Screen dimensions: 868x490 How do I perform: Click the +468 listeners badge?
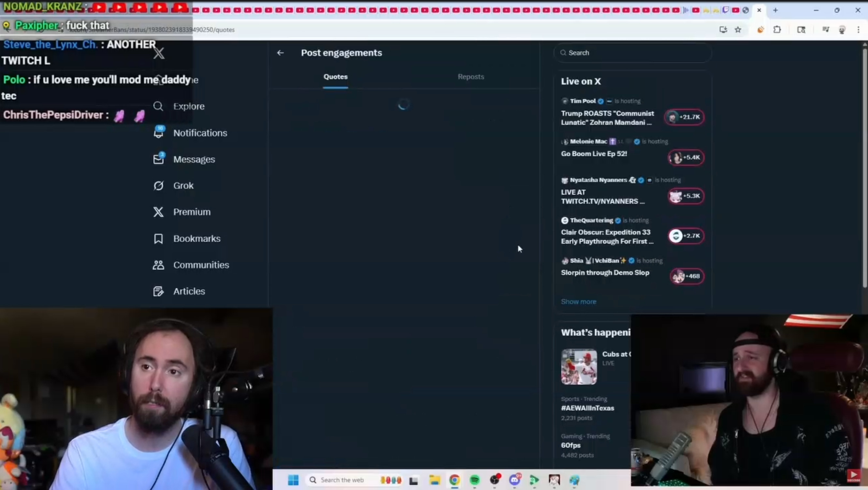pyautogui.click(x=687, y=276)
